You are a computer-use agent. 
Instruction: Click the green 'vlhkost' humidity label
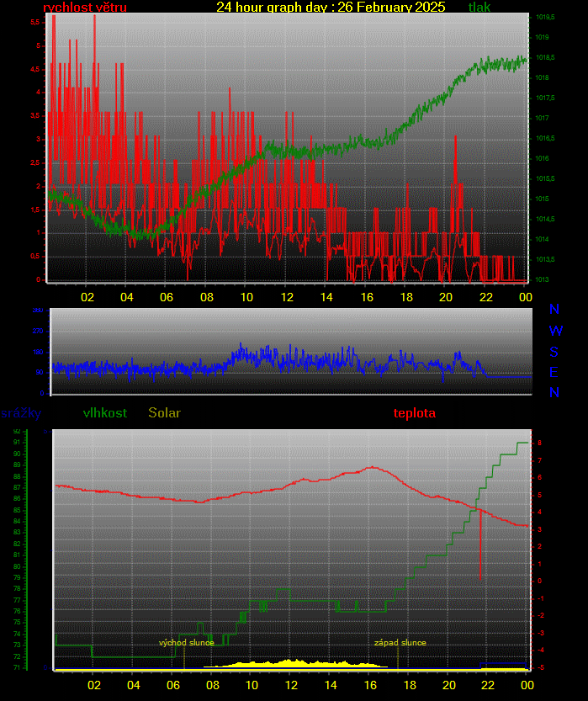(x=105, y=412)
